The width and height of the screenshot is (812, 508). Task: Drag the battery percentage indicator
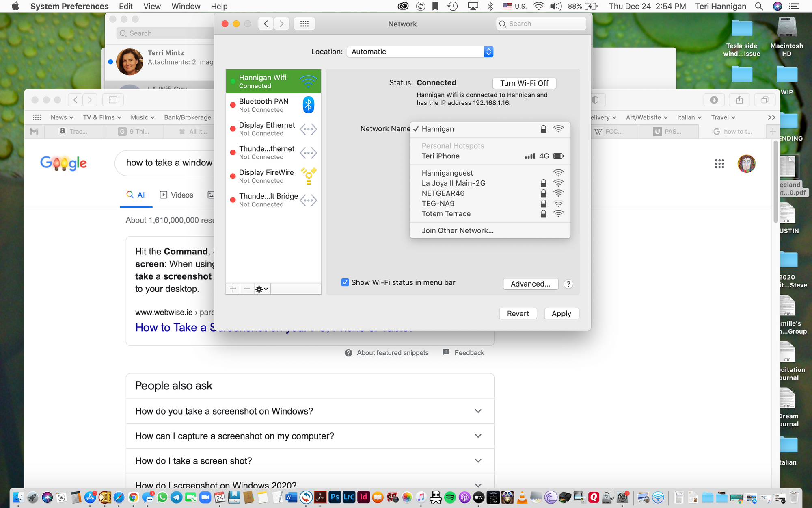581,7
